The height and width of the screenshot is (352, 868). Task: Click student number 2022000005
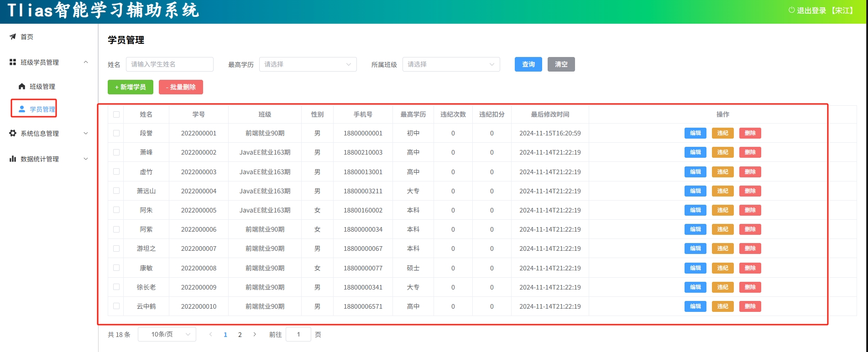tap(199, 210)
